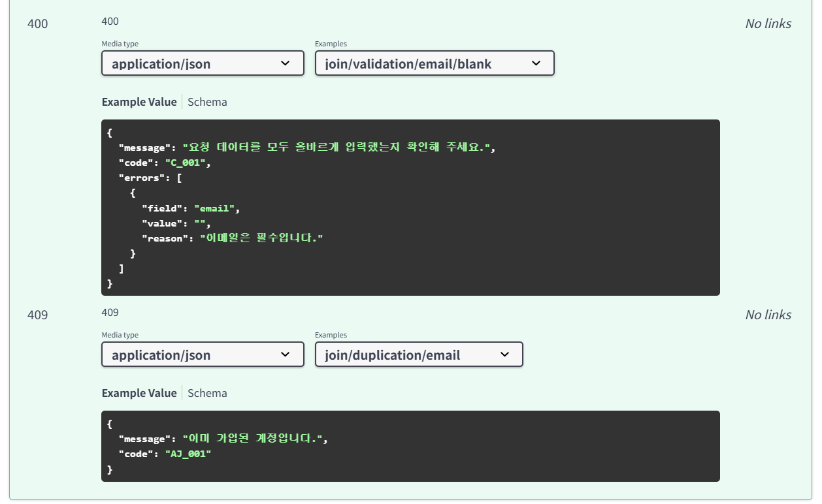The height and width of the screenshot is (504, 822).
Task: Click the 400 status code label
Action: tap(37, 24)
